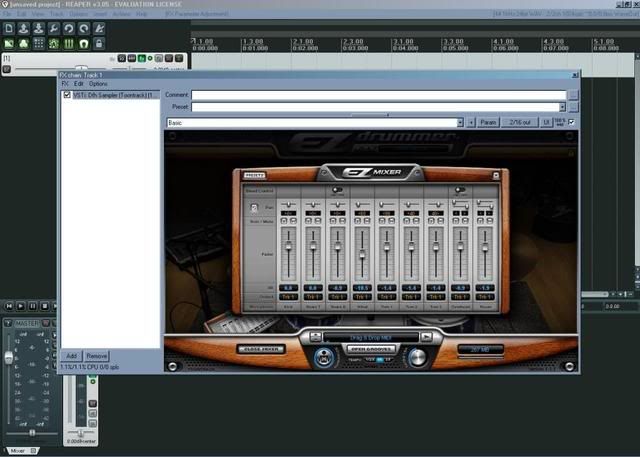Screen dimensions: 640x457
Task: Open the Edit menu in the FX chain window
Action: click(79, 84)
